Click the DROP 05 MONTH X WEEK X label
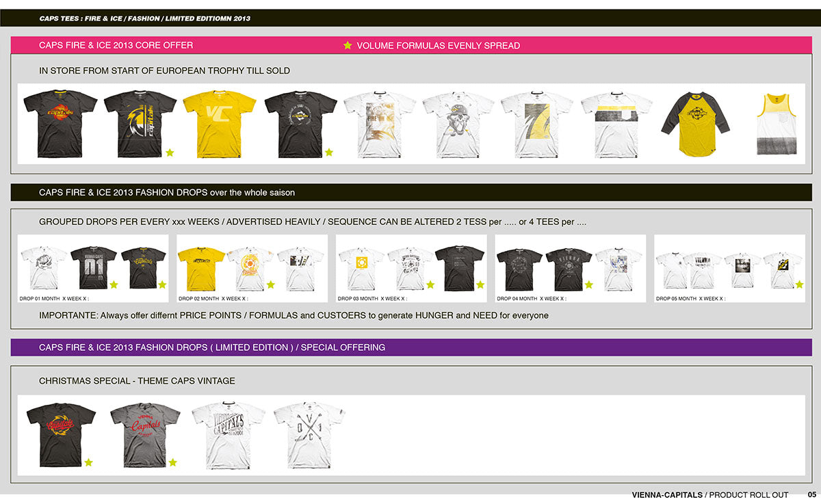This screenshot has height=504, width=821. click(x=690, y=299)
